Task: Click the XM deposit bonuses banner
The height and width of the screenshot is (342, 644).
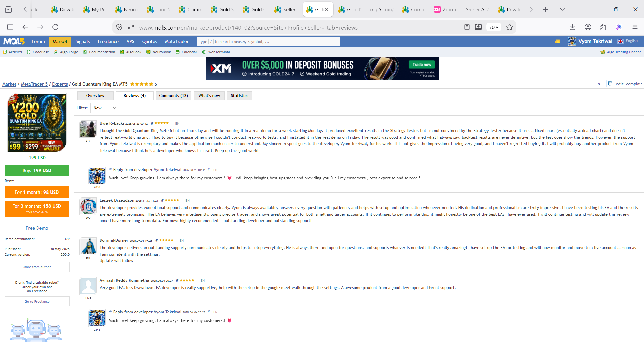Action: pyautogui.click(x=322, y=69)
